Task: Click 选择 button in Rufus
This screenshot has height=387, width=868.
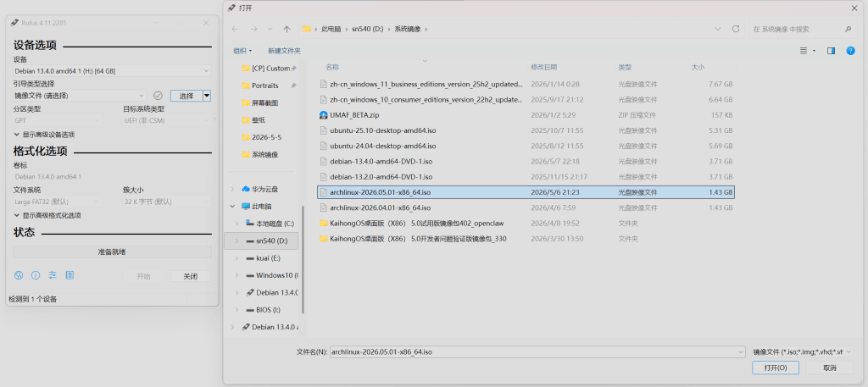Action: [x=186, y=96]
